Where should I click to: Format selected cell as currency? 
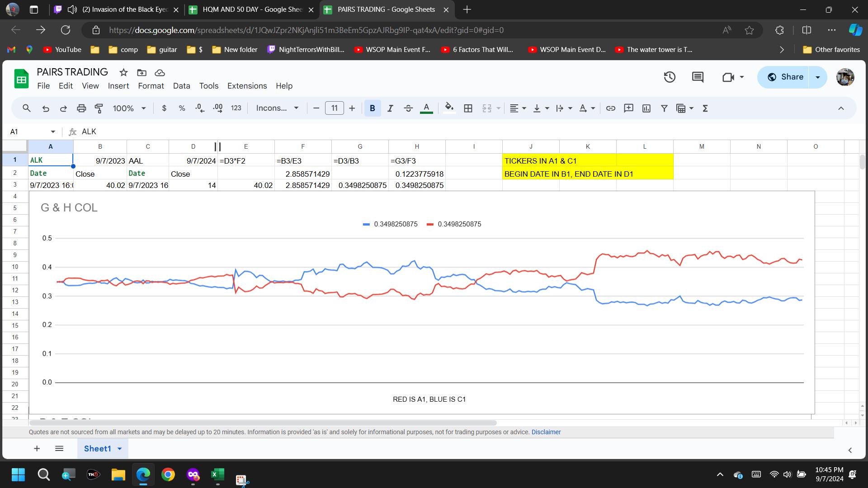coord(164,108)
